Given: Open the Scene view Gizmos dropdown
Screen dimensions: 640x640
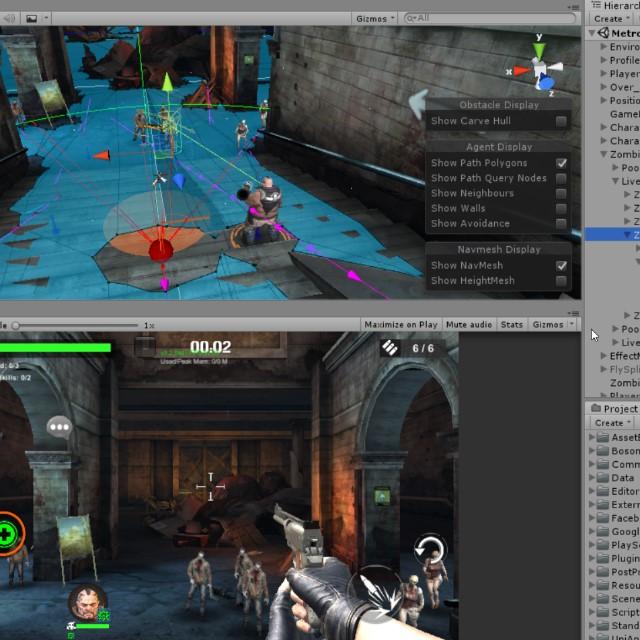Looking at the screenshot, I should (x=375, y=18).
